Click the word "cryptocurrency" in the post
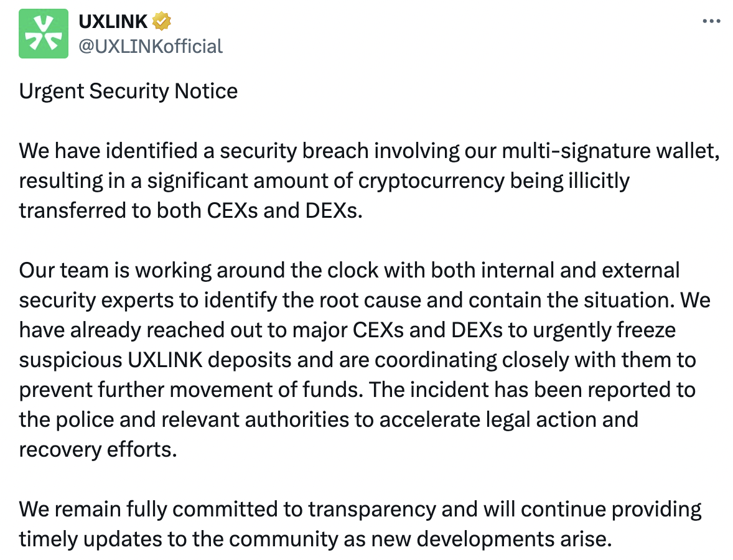The image size is (733, 560). tap(431, 181)
